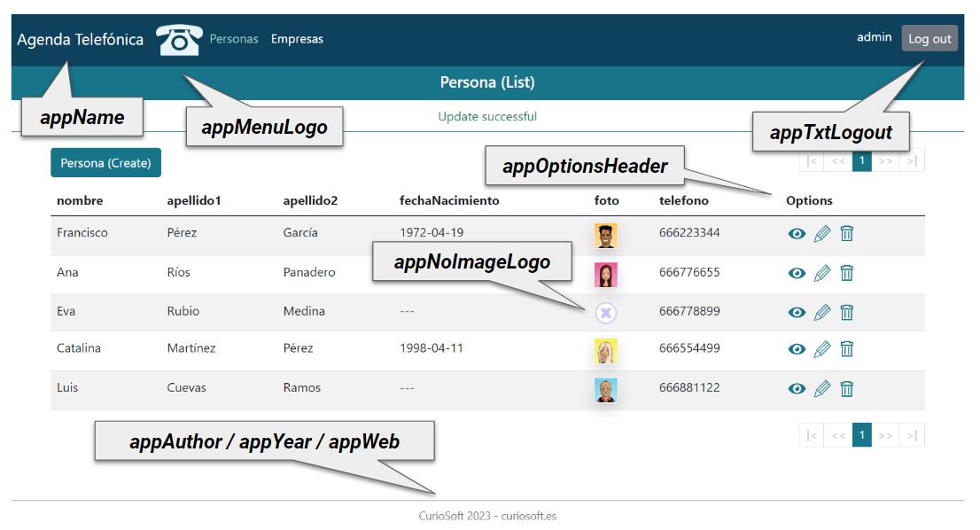The image size is (980, 530).
Task: Jump to last page in bottom pagination
Action: point(912,435)
